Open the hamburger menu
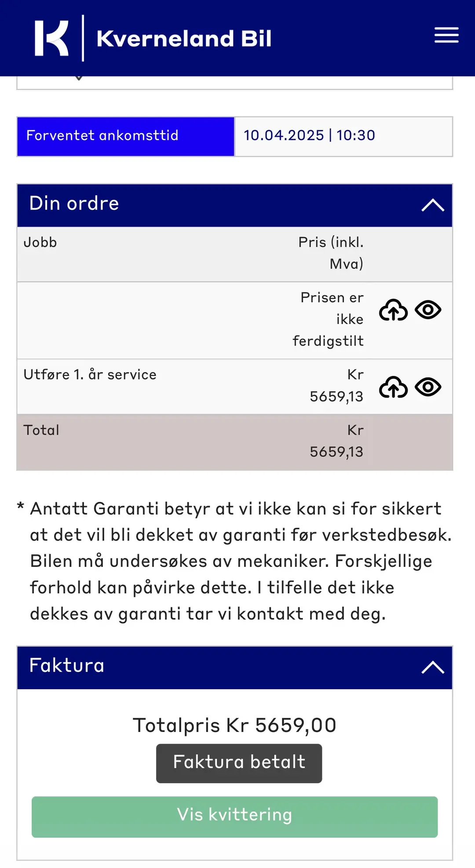This screenshot has width=475, height=868. (x=446, y=35)
